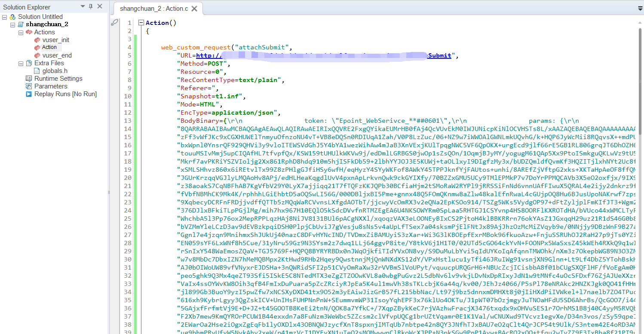This screenshot has width=644, height=334.
Task: Click the vuser_init block icon
Action: tap(37, 40)
